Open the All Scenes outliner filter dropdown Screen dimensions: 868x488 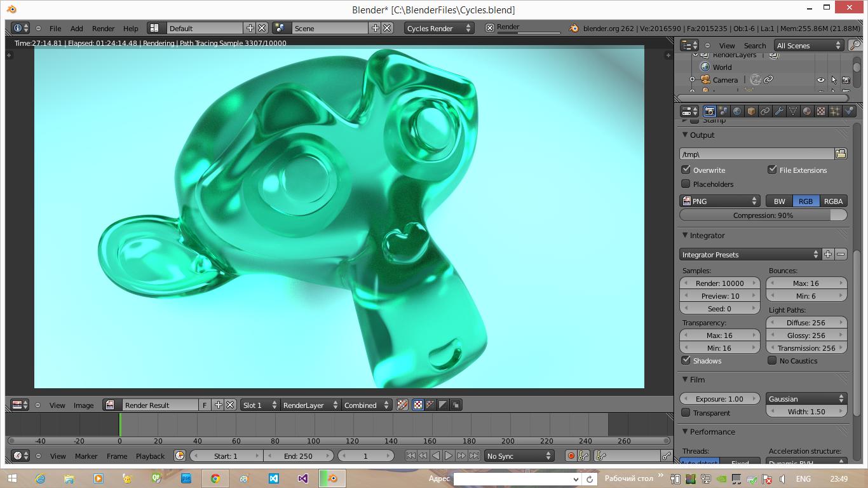[x=808, y=45]
